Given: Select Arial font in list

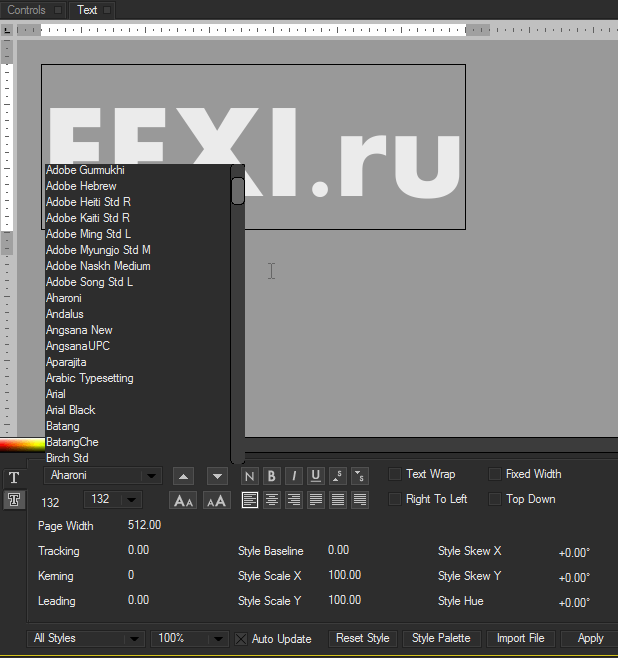Looking at the screenshot, I should [x=55, y=394].
